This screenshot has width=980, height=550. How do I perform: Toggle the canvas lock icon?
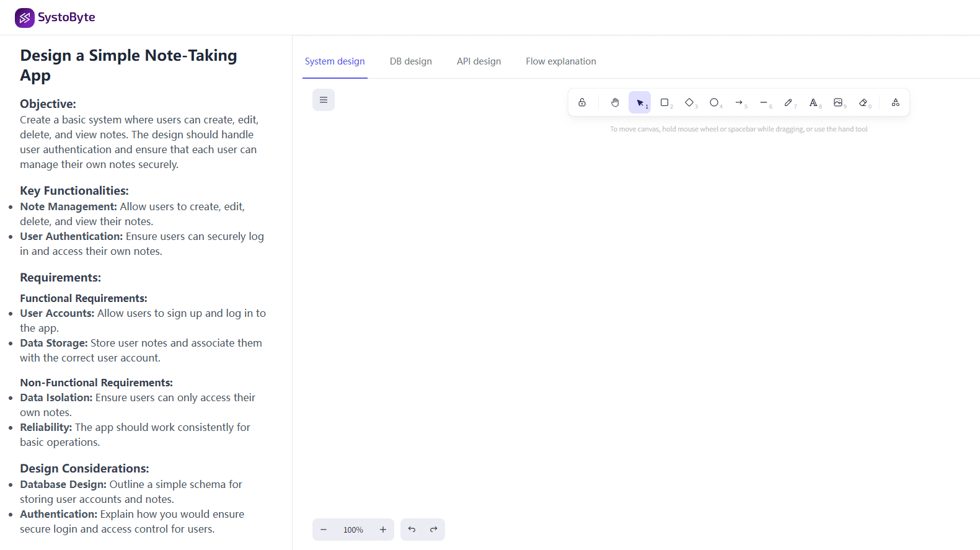582,102
